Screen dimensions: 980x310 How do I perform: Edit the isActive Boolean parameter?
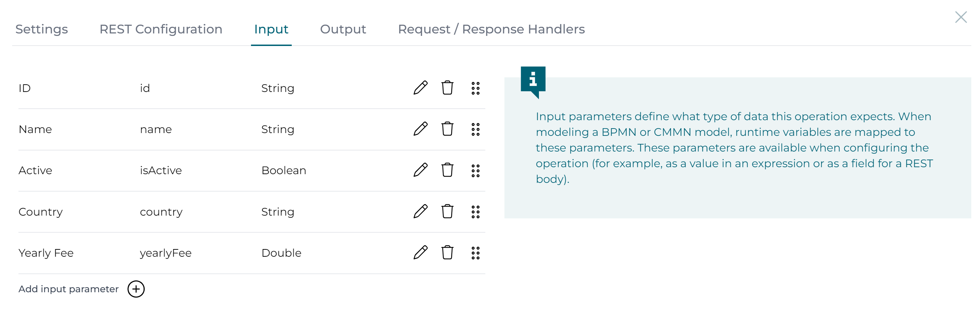coord(420,170)
